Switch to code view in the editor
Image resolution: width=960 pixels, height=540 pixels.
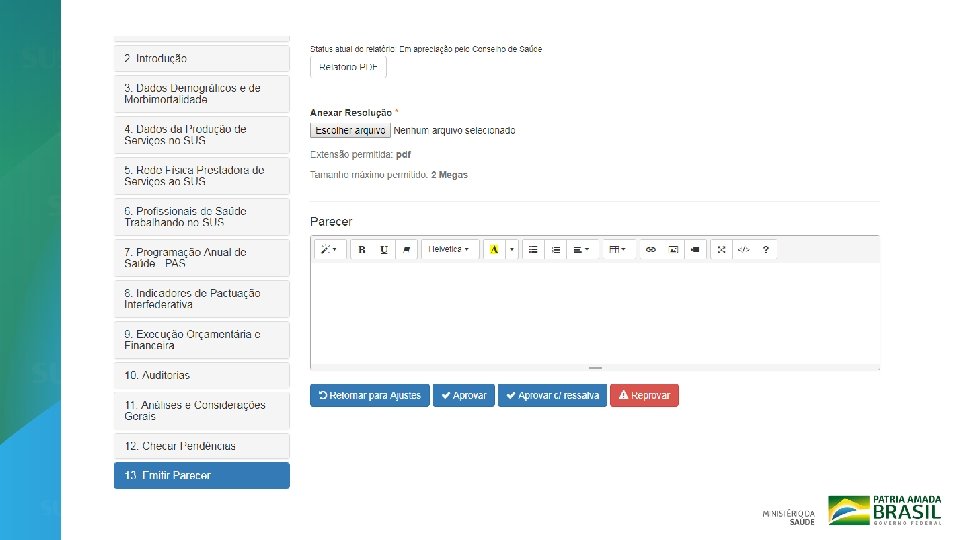pyautogui.click(x=743, y=249)
